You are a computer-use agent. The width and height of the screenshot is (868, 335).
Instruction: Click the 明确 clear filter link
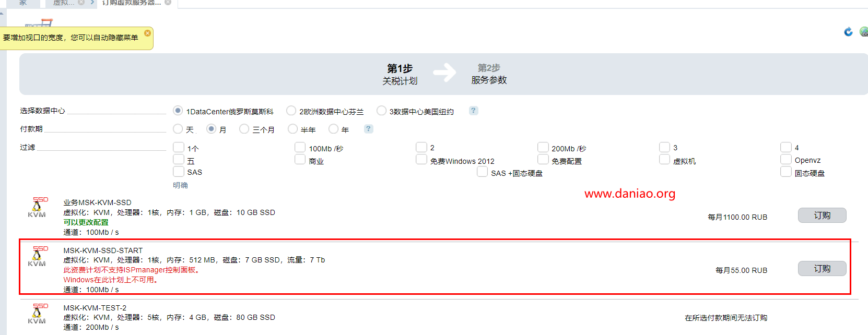click(180, 185)
